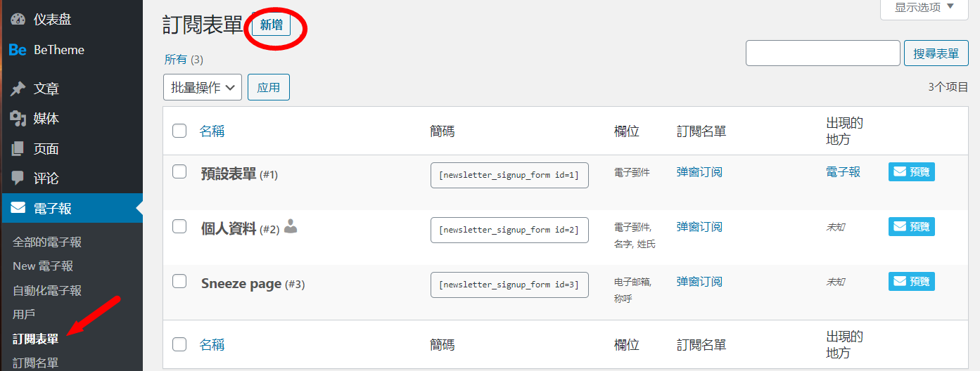This screenshot has width=980, height=371.
Task: Check the 預設表單 row checkbox
Action: (x=179, y=171)
